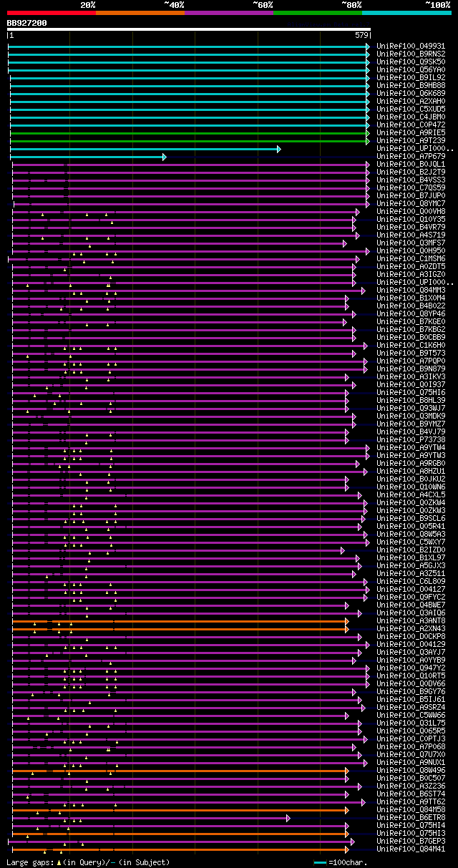The height and width of the screenshot is (868, 458).
Task: Click the UniRef100_Q8W496 label
Action: (x=411, y=770)
